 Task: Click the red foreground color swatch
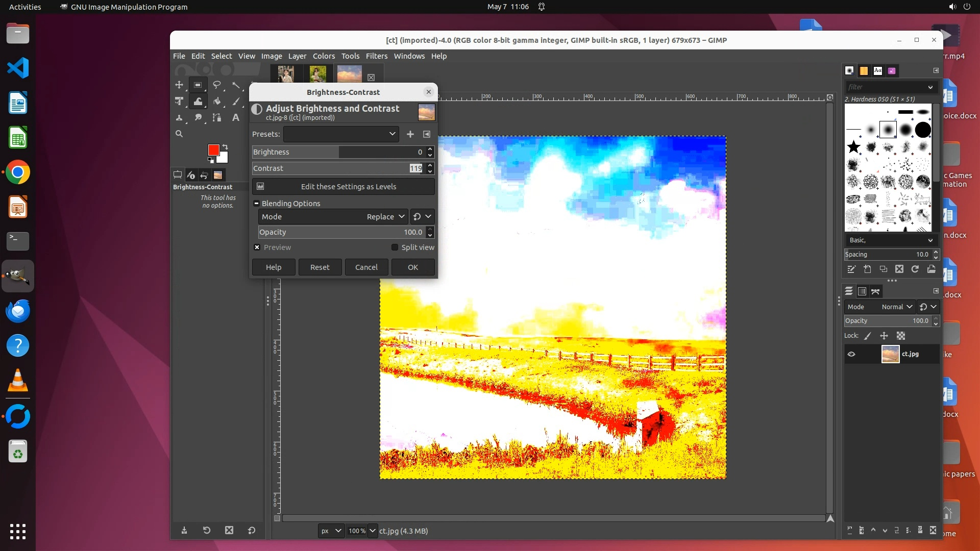pos(213,150)
